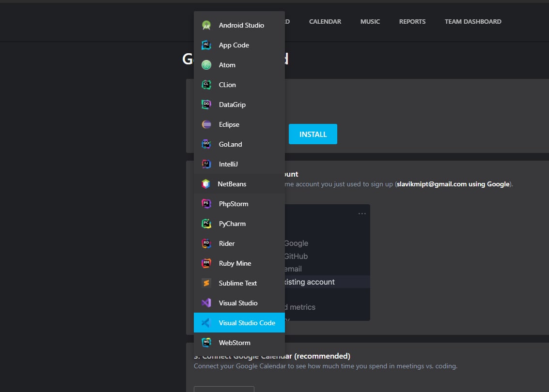549x392 pixels.
Task: Pick the PyCharm option
Action: (x=239, y=224)
